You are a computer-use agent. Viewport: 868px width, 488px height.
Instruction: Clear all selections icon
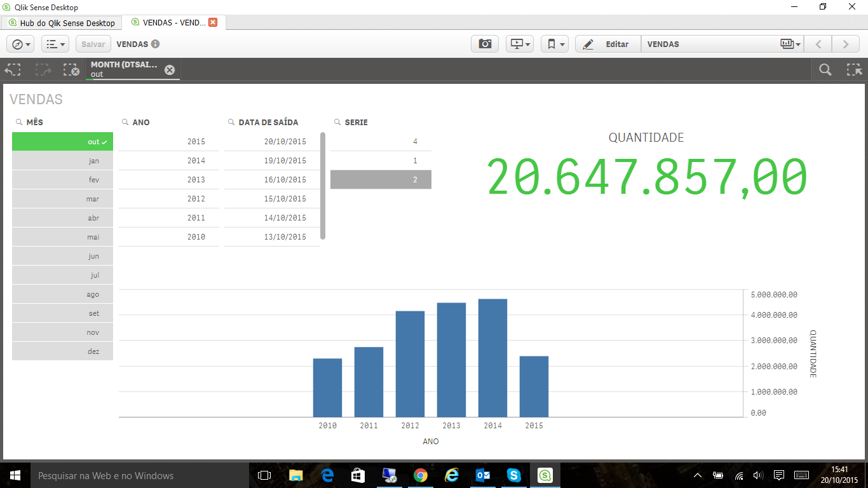(x=71, y=69)
